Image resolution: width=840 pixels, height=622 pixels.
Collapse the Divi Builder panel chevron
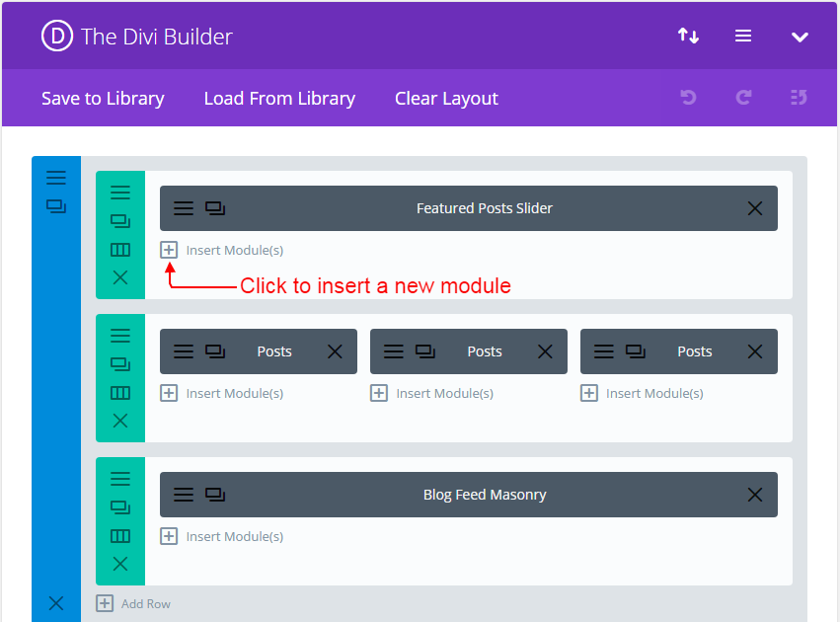coord(800,37)
